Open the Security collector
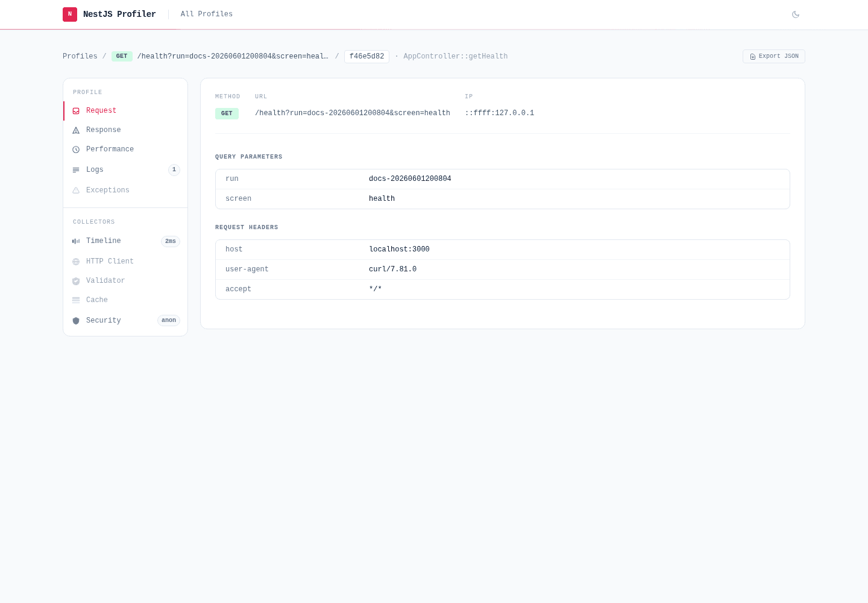This screenshot has height=603, width=868. (x=125, y=321)
